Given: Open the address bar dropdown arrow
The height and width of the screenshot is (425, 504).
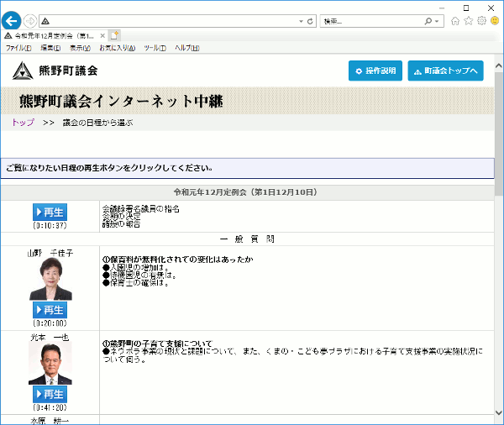Looking at the screenshot, I should point(301,21).
